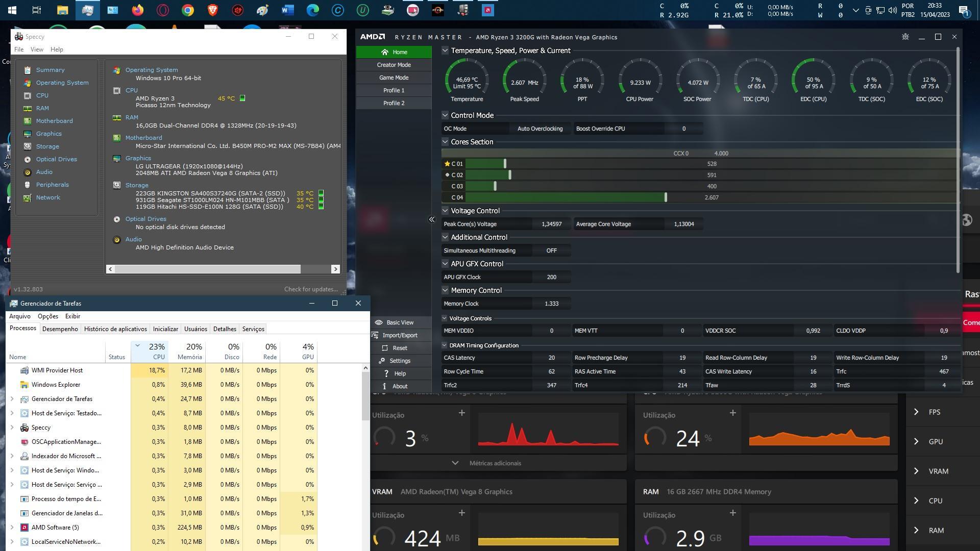Click Memory Clock value field 1.333
The height and width of the screenshot is (551, 980).
(551, 304)
